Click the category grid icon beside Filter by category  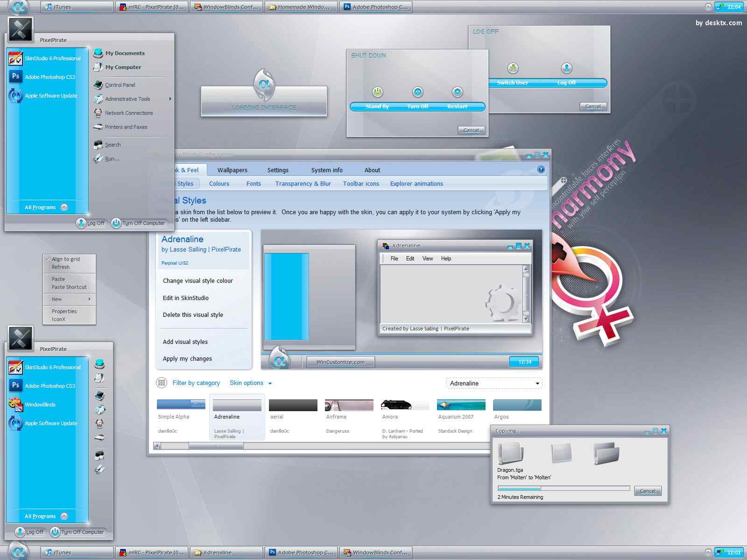(162, 383)
